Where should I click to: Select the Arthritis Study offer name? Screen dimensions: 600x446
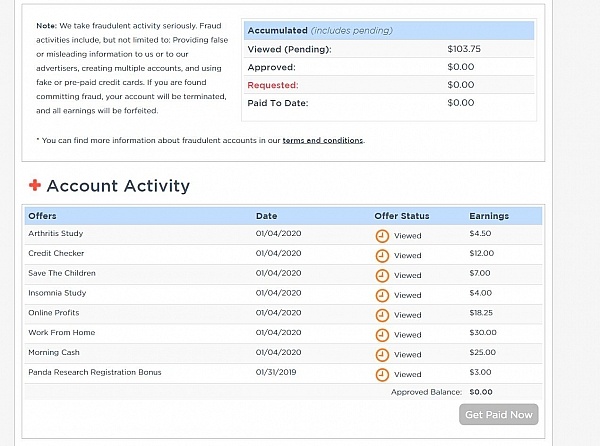(55, 234)
